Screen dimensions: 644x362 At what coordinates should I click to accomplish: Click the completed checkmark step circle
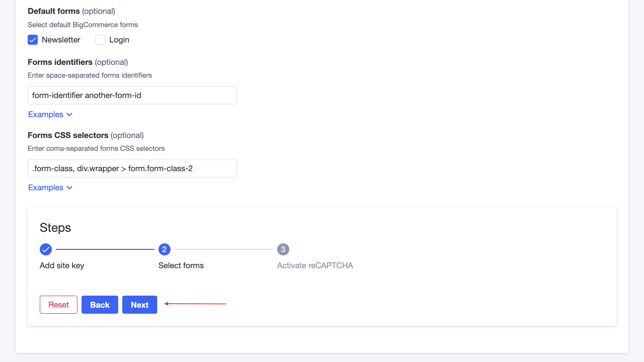[46, 249]
